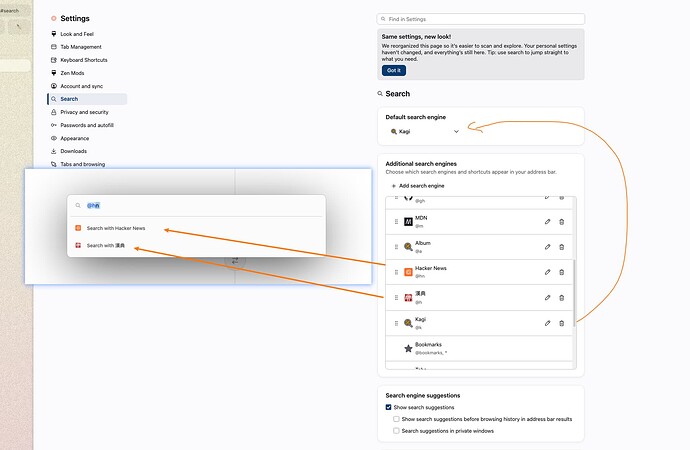This screenshot has width=690, height=450.
Task: Click the Settings logo beside the title
Action: pyautogui.click(x=54, y=18)
